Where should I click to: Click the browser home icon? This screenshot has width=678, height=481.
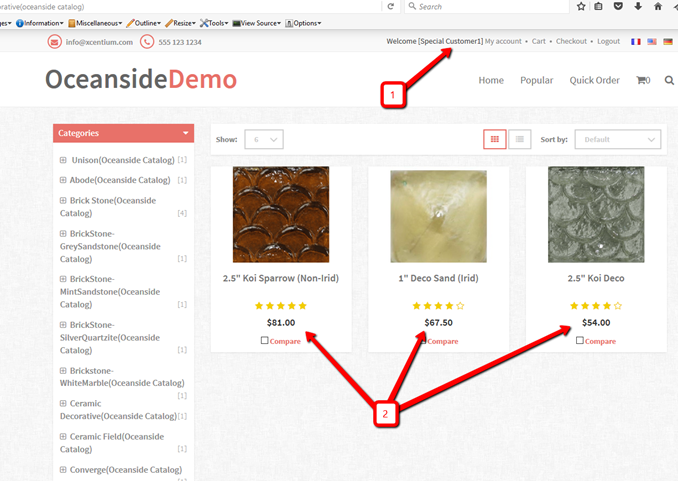(658, 6)
